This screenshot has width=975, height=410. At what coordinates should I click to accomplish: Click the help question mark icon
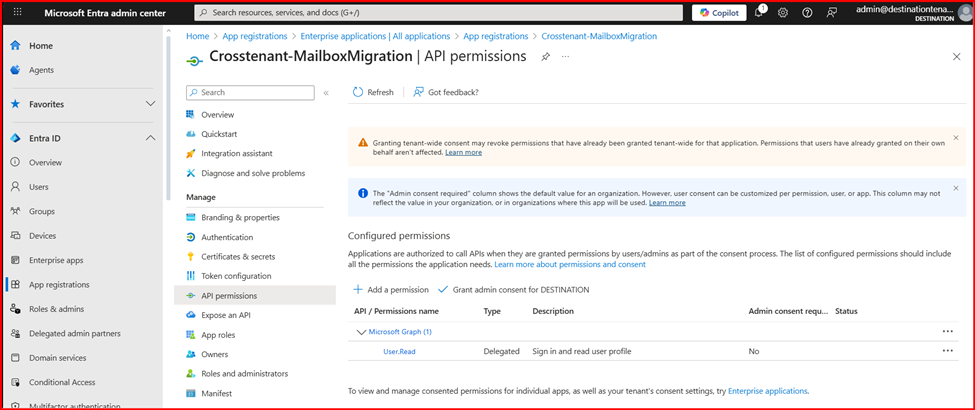pyautogui.click(x=807, y=12)
